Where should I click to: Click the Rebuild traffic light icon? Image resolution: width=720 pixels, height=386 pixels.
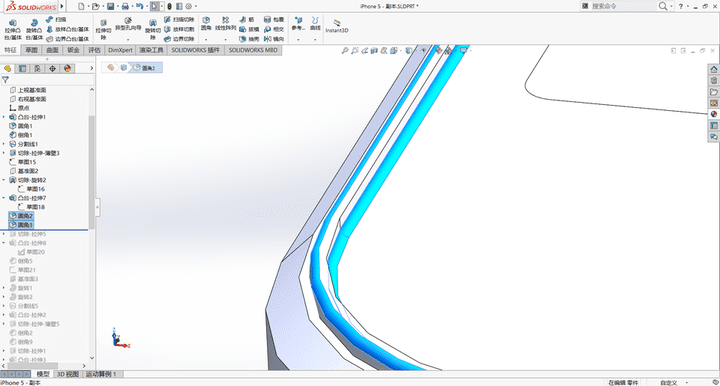click(169, 6)
